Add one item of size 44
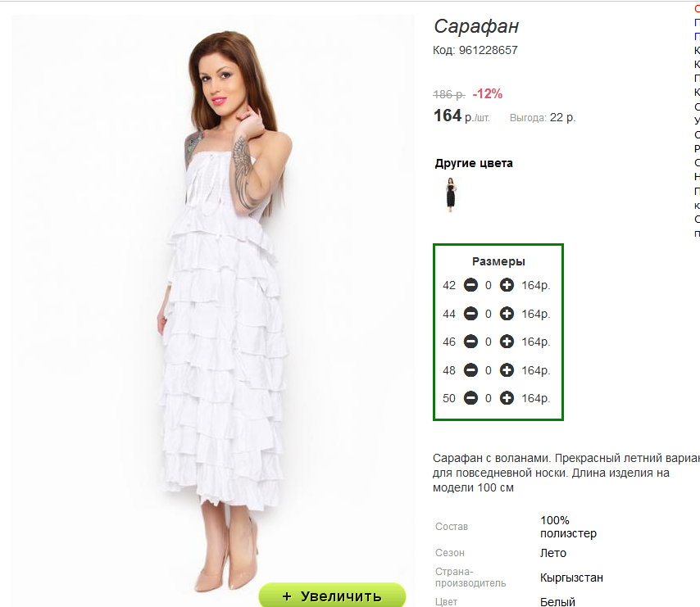Viewport: 700px width, 607px height. [507, 314]
